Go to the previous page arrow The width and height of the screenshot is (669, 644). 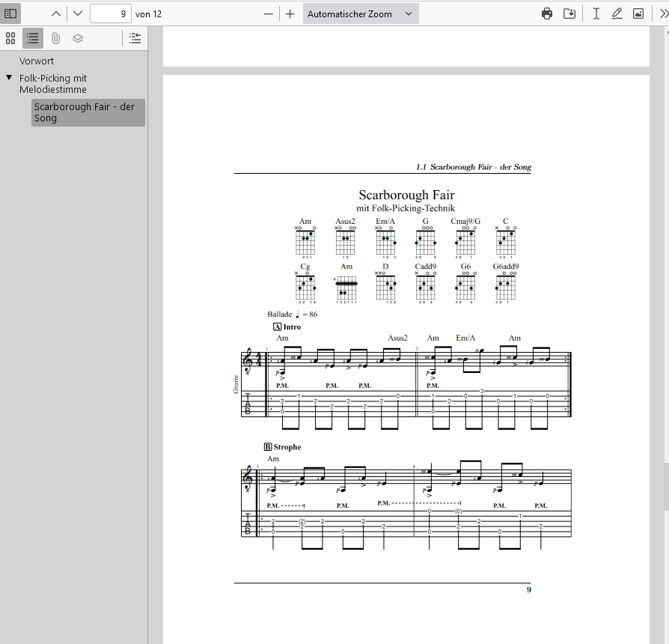[56, 13]
